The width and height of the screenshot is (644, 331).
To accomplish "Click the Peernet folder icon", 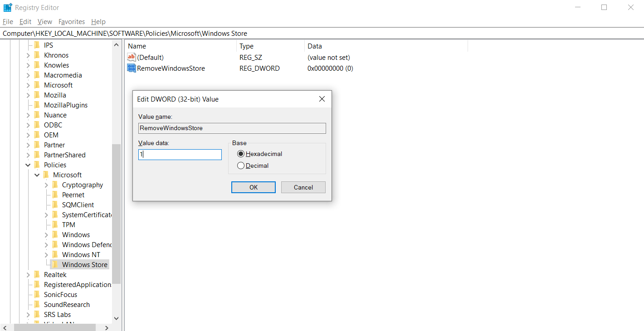I will pyautogui.click(x=55, y=195).
